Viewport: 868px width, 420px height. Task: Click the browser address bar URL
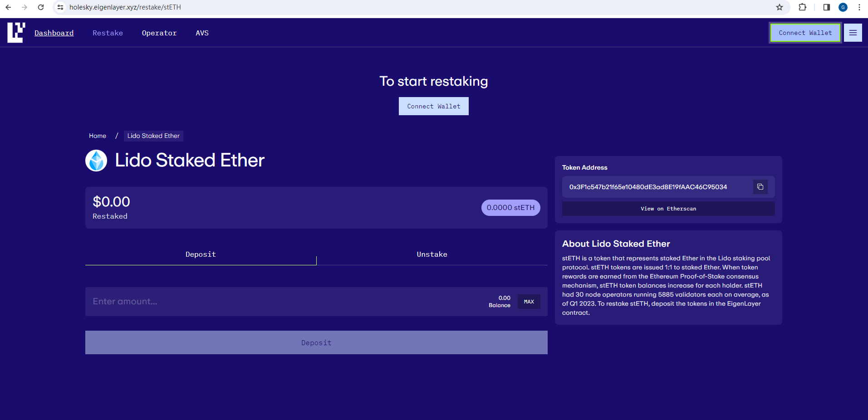click(125, 7)
